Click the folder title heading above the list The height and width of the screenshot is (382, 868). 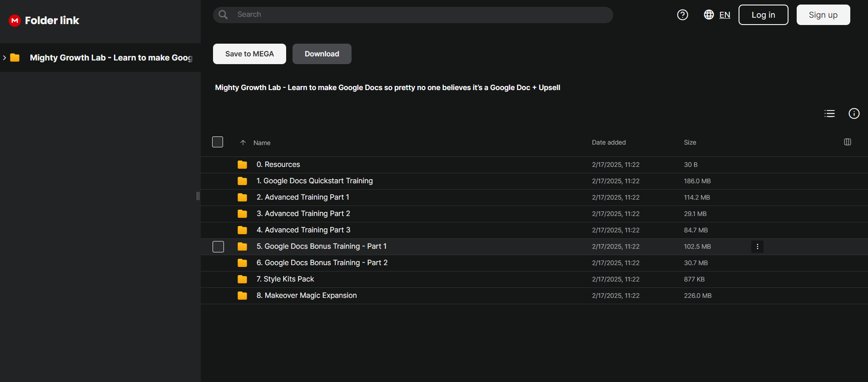coord(387,87)
